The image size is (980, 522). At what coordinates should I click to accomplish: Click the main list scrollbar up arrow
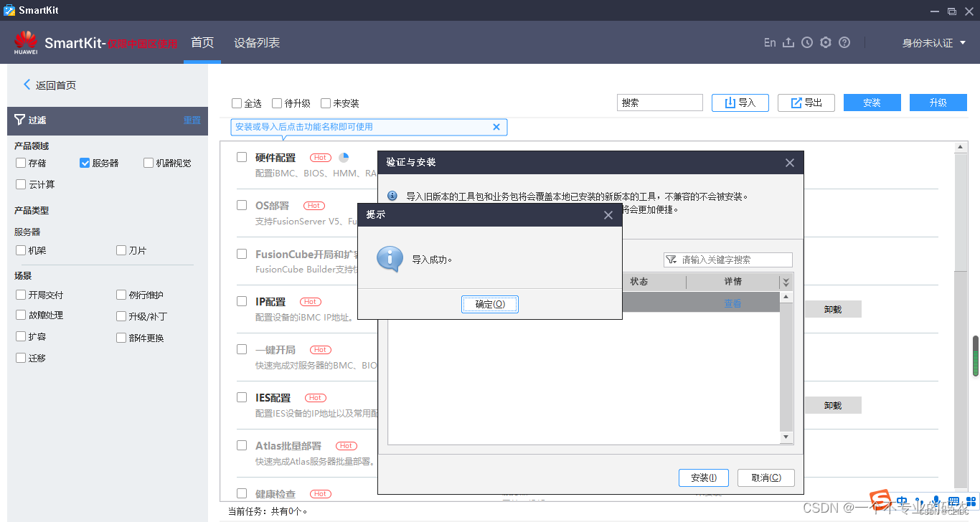click(x=961, y=147)
